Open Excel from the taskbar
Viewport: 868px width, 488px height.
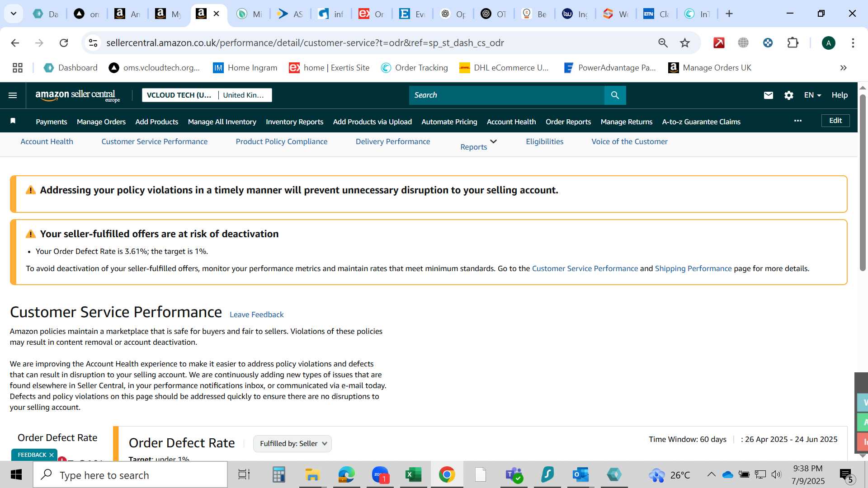coord(413,475)
